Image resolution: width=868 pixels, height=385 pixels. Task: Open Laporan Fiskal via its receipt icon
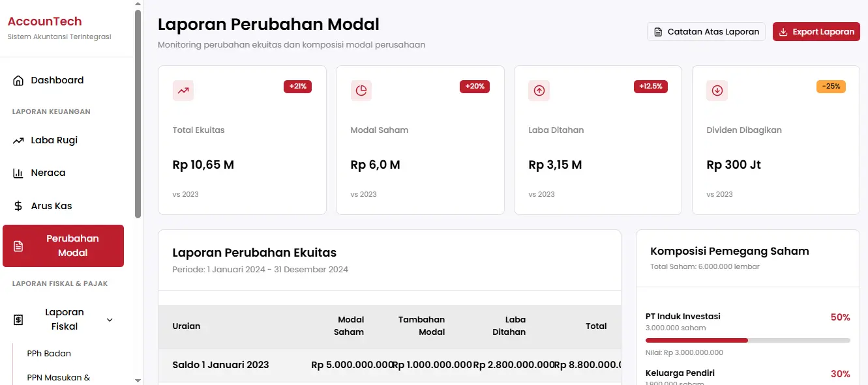16,319
